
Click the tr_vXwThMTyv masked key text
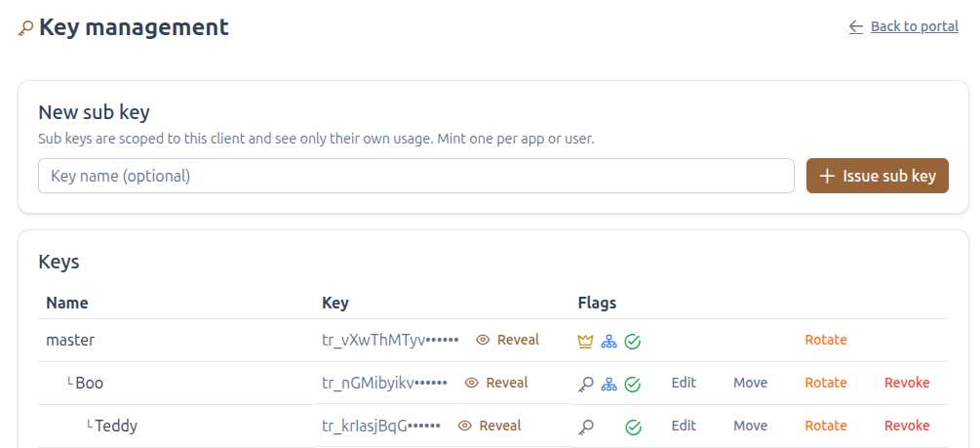click(x=390, y=340)
